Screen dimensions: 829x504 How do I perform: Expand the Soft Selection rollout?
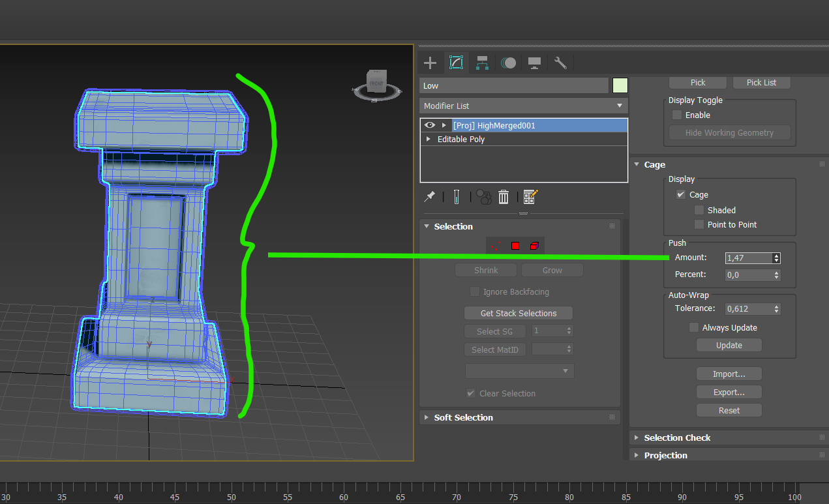pyautogui.click(x=463, y=417)
